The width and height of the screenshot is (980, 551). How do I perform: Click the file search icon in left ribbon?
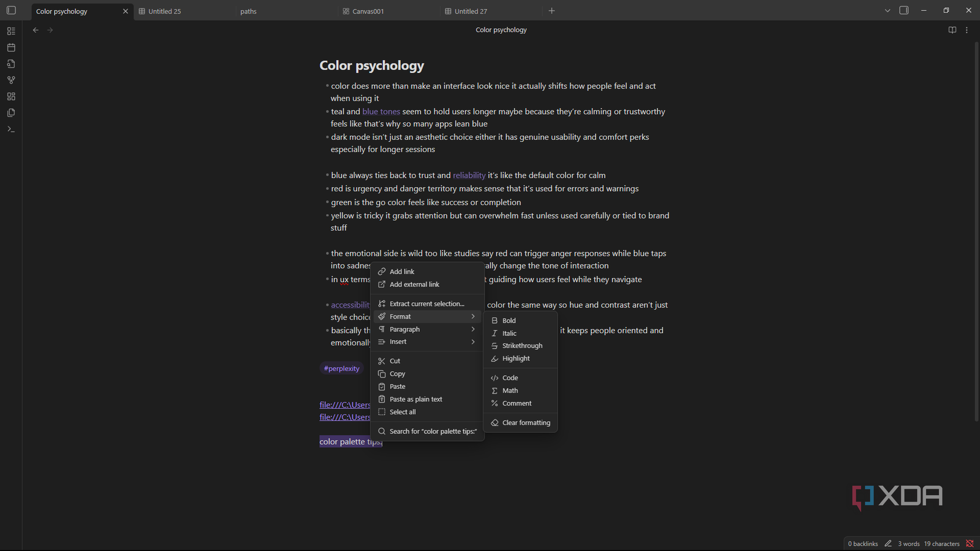[x=11, y=64]
